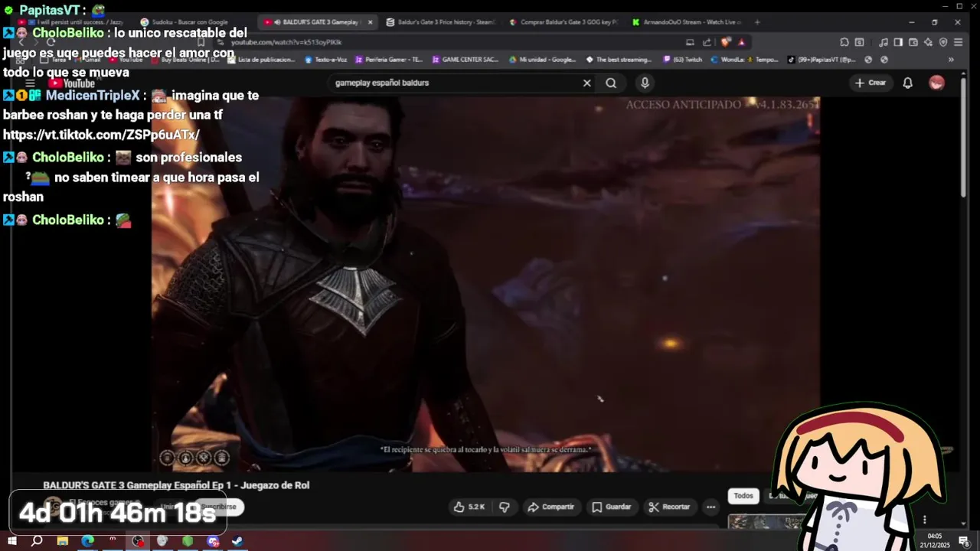Click the 5.2 K likes count
Image resolution: width=980 pixels, height=551 pixels.
[476, 507]
